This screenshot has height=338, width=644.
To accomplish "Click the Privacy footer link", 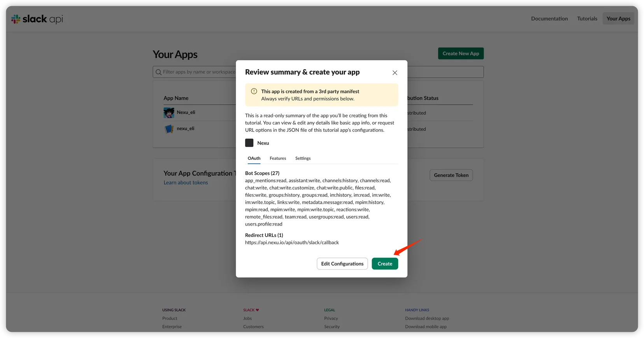I will click(331, 319).
